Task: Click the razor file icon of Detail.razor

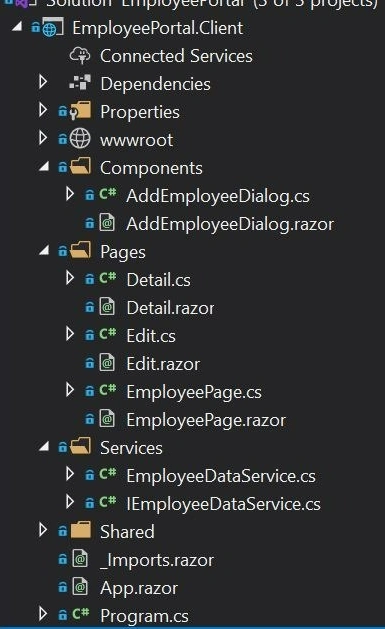Action: 107,306
